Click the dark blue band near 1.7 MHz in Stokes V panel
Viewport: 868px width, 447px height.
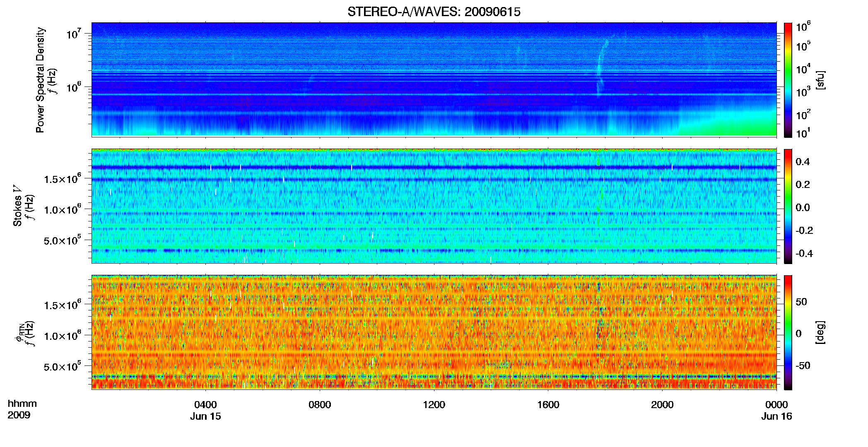click(434, 167)
